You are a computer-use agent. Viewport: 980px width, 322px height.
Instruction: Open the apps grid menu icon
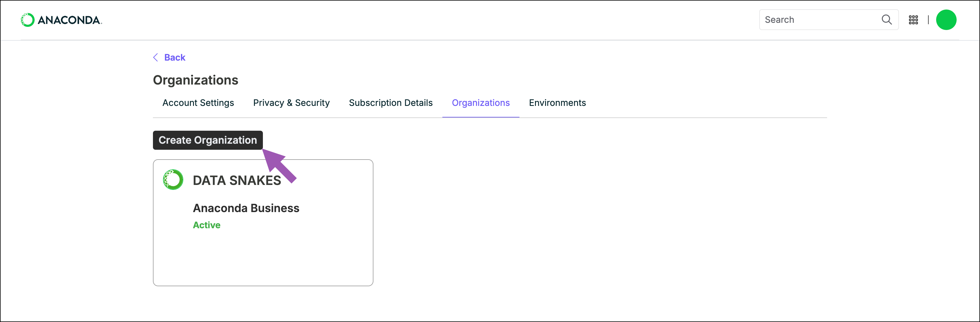913,20
